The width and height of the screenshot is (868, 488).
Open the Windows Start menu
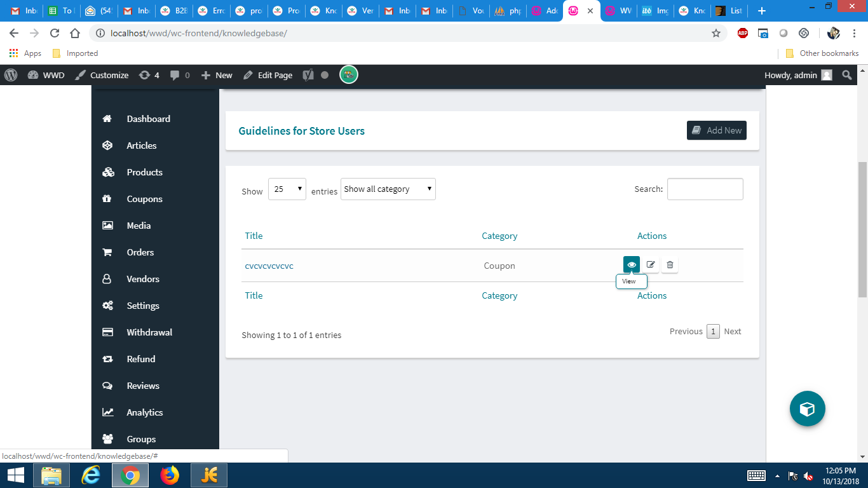pyautogui.click(x=15, y=475)
